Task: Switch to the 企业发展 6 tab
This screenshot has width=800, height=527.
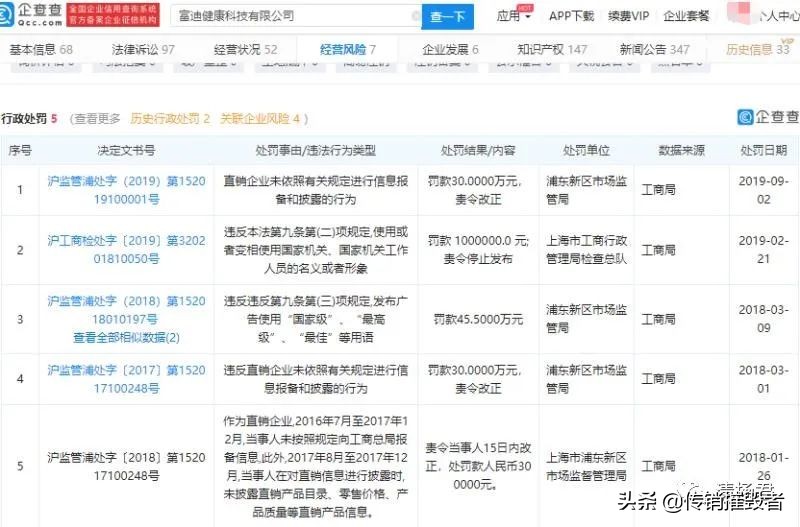Action: pos(450,49)
